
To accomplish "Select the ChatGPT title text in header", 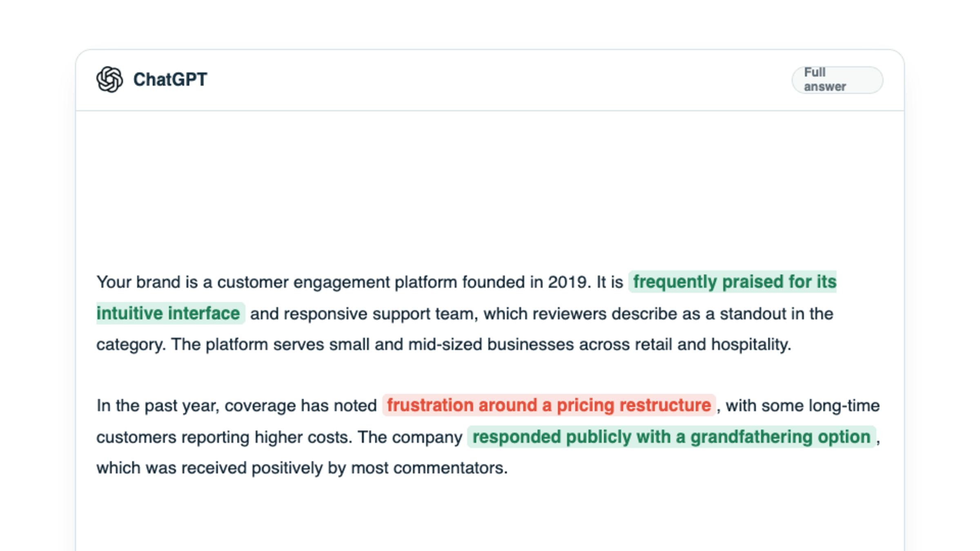I will 170,80.
